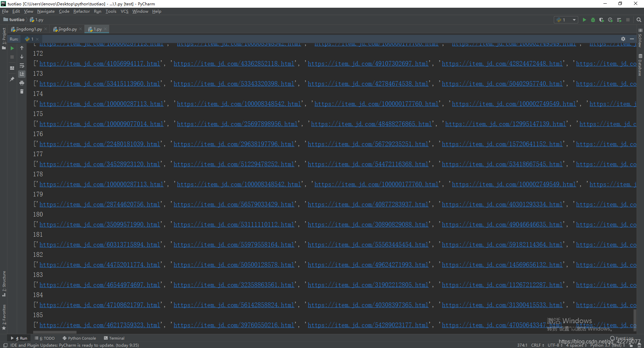The image size is (644, 348).
Task: Click the Restore Layout icon in the Run panel
Action: (x=12, y=68)
